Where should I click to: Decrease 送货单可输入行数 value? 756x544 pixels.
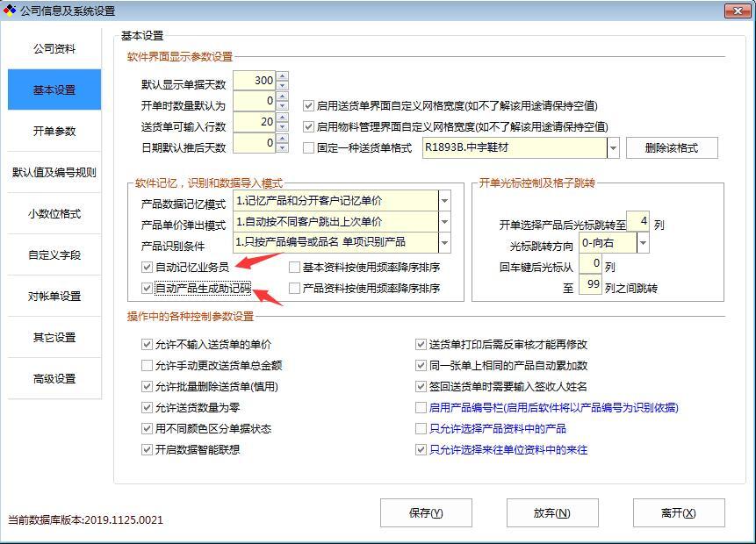point(283,126)
